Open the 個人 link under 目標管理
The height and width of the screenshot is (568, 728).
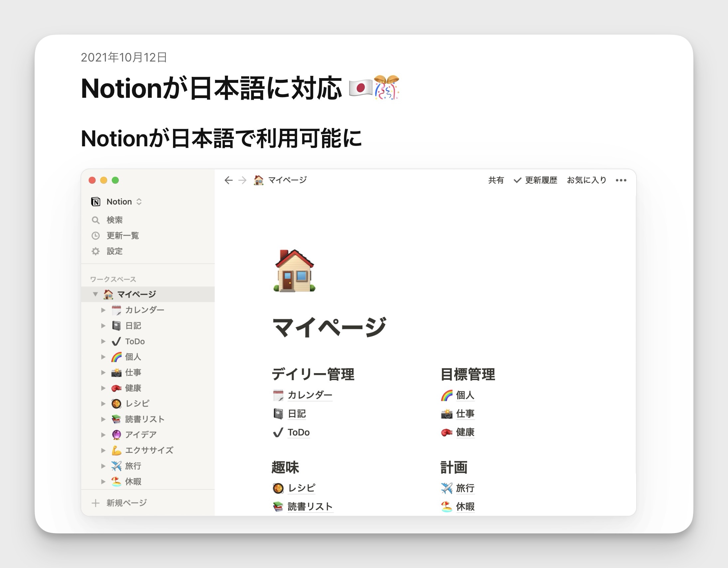[465, 395]
